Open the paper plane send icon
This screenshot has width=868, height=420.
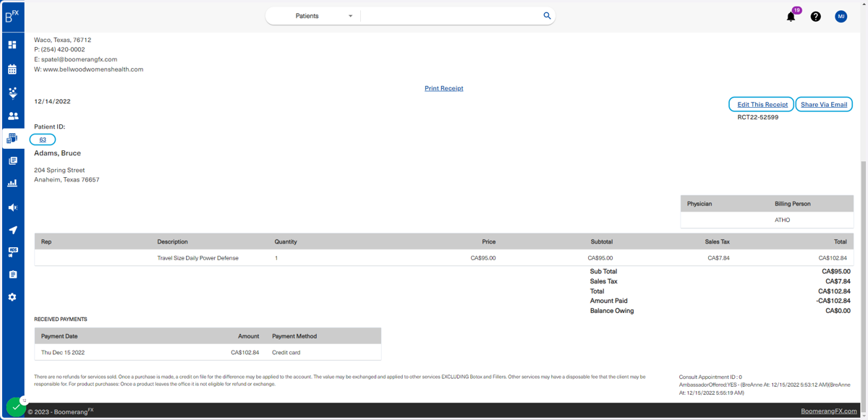pyautogui.click(x=12, y=230)
